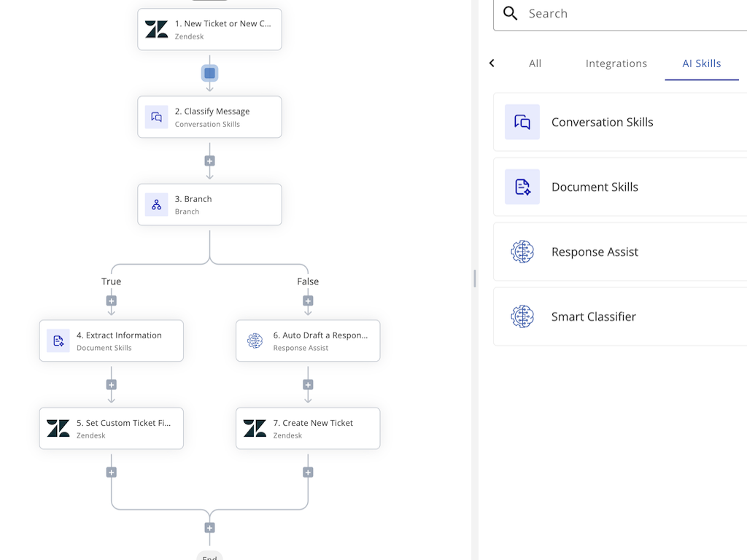Select the Document Skills icon on Extract Information

(58, 341)
